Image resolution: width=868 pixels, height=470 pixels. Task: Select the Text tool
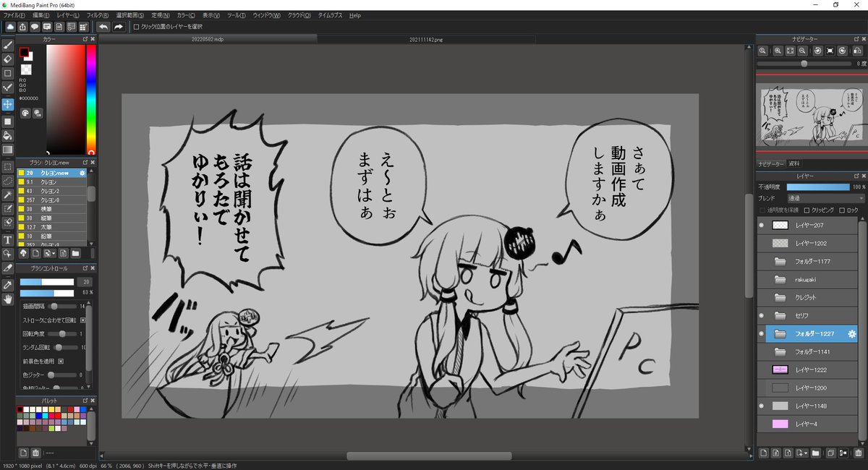click(x=7, y=239)
